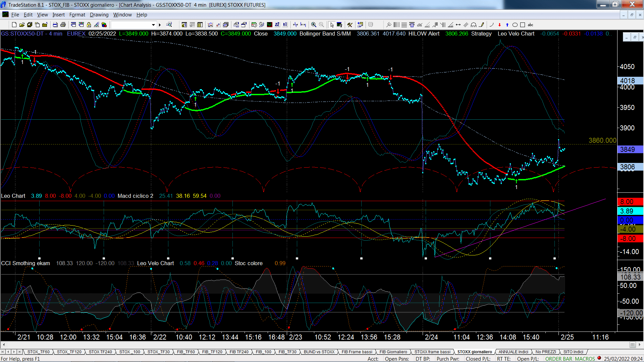Image resolution: width=644 pixels, height=362 pixels.
Task: Click the Save All stacked disks icon
Action: point(30,25)
